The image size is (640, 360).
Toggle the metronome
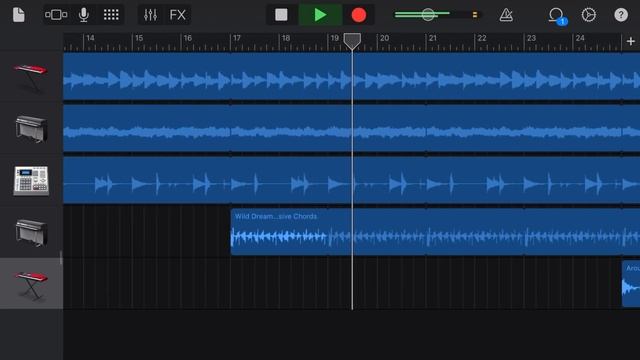(506, 15)
